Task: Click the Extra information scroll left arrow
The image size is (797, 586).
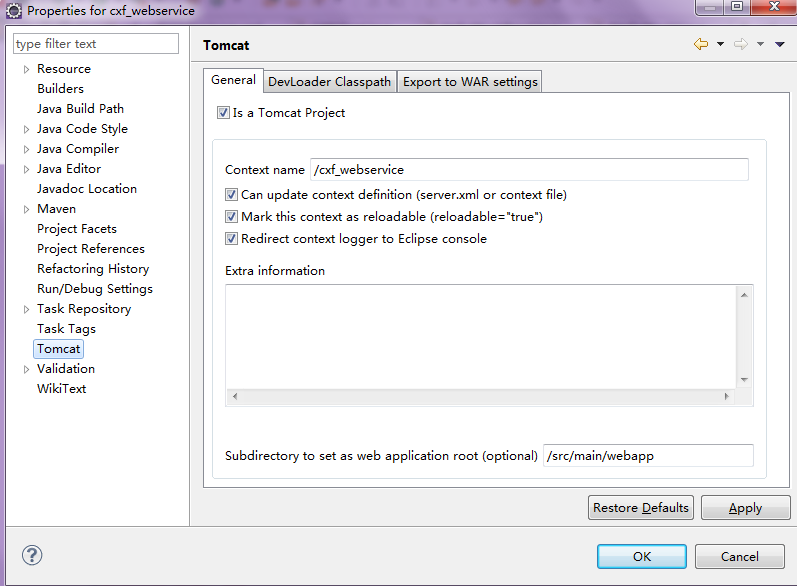Action: click(x=235, y=396)
